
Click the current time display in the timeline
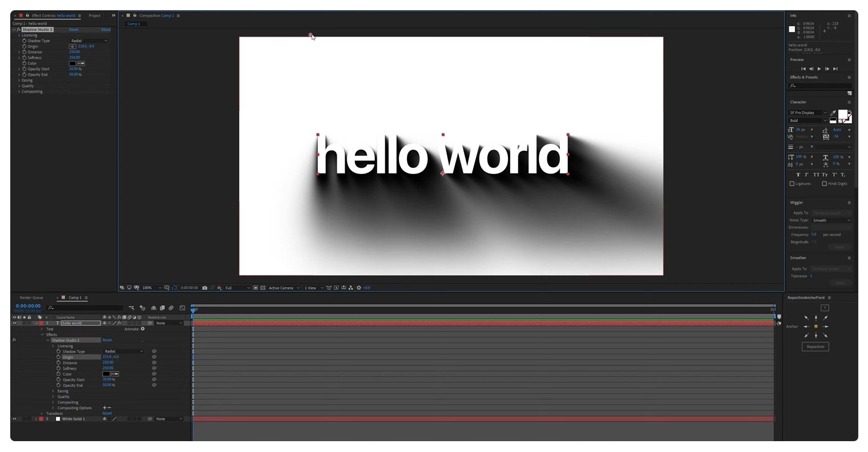click(x=27, y=305)
